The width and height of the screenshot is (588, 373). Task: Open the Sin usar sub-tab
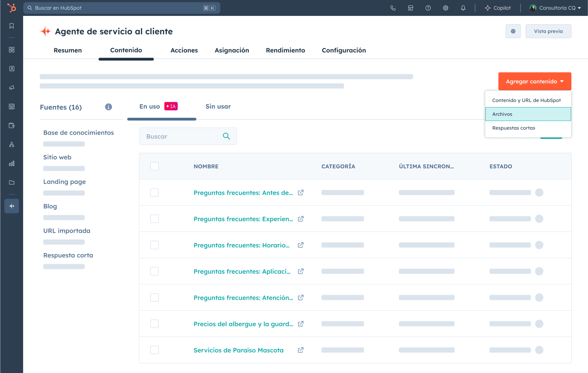(218, 106)
